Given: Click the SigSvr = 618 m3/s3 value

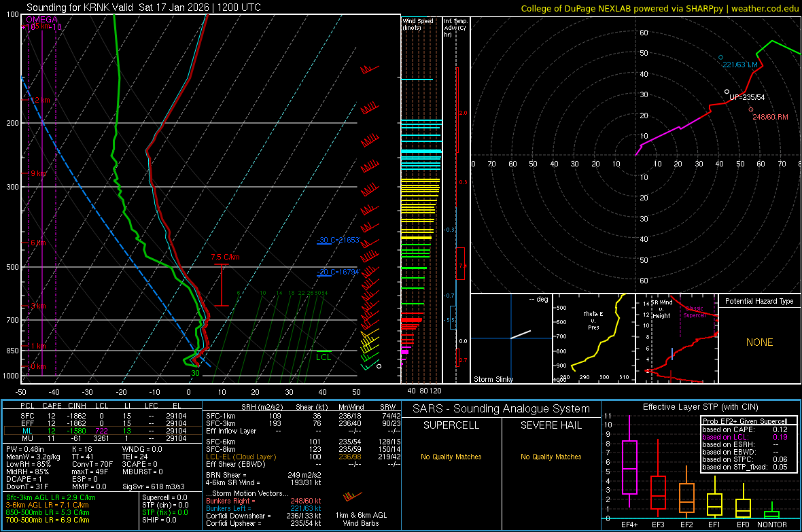Looking at the screenshot, I should 154,486.
